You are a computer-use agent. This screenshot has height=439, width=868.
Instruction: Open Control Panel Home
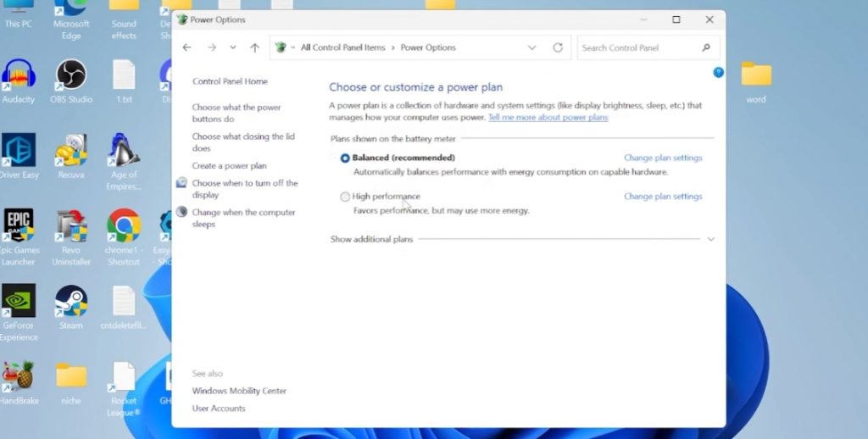pos(230,81)
